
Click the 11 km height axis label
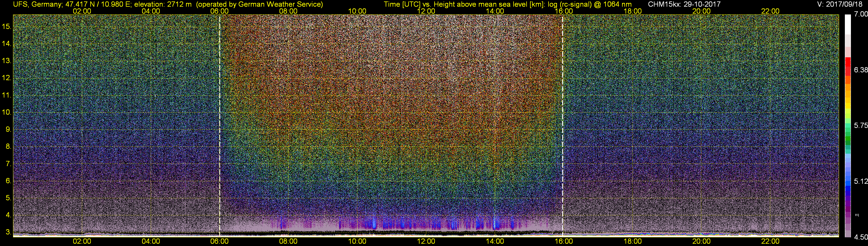(6, 95)
